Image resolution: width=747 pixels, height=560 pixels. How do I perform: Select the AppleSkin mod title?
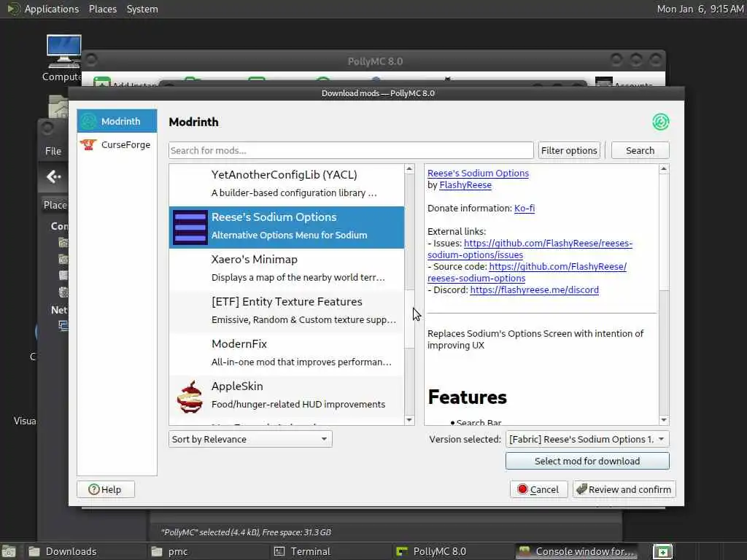(x=237, y=386)
